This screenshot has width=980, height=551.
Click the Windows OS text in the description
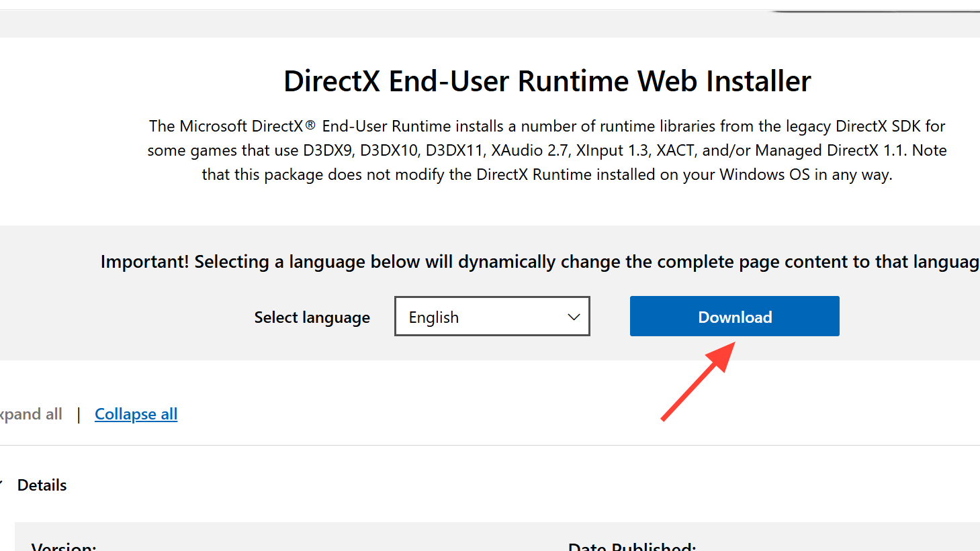tap(764, 174)
